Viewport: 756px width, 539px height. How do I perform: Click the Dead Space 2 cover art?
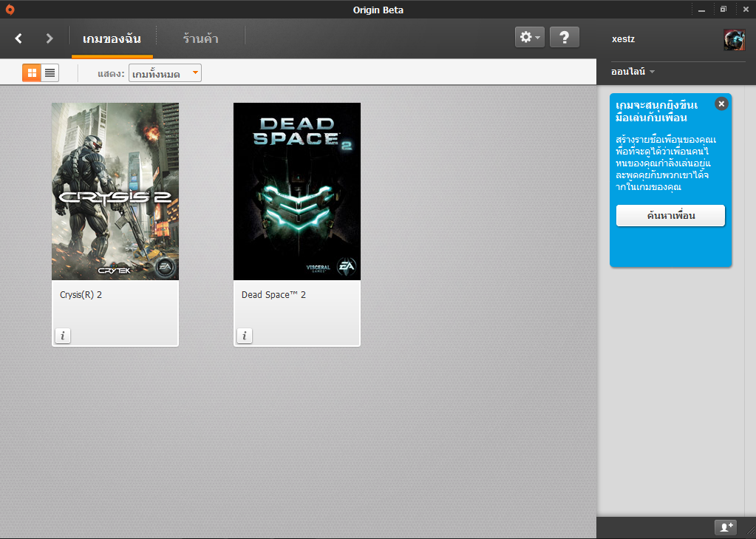pos(297,191)
